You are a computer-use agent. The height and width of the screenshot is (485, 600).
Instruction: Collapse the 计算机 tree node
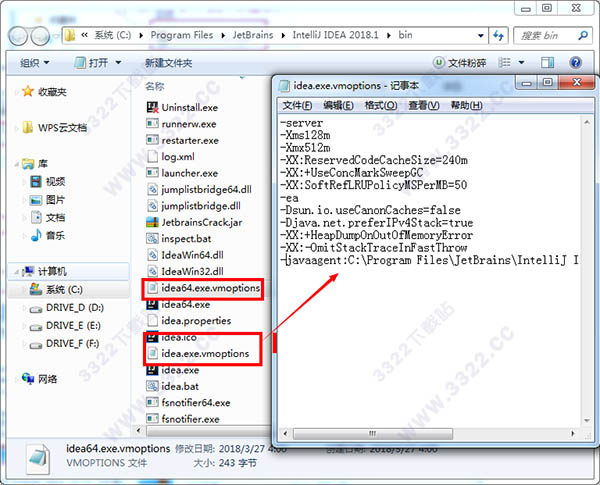coord(17,272)
